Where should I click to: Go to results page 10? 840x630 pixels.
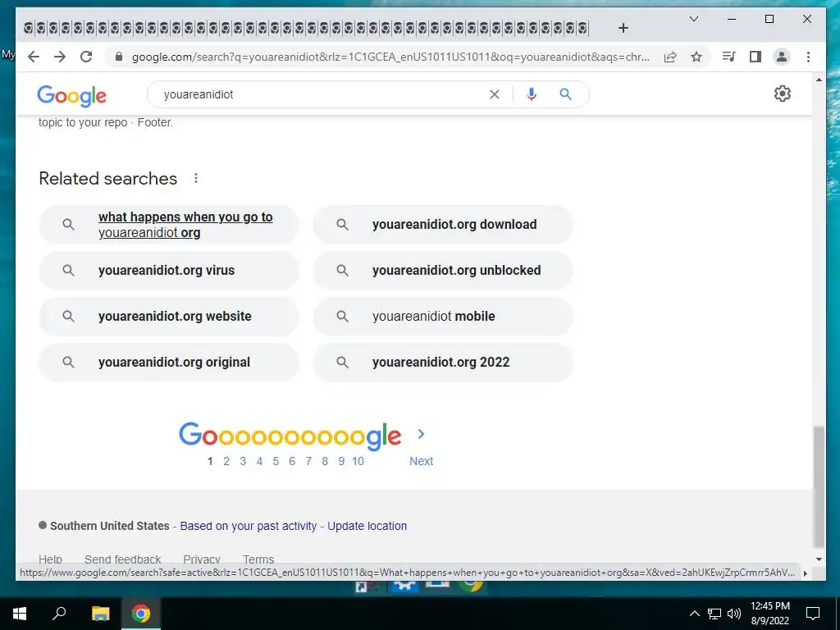coord(358,461)
